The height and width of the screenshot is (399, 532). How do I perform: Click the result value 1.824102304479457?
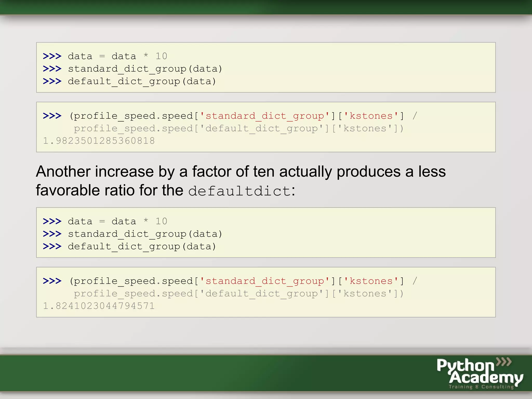click(99, 306)
